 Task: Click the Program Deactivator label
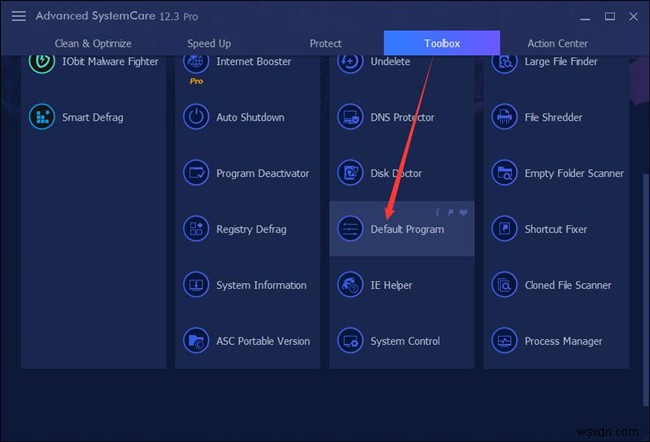click(x=262, y=173)
